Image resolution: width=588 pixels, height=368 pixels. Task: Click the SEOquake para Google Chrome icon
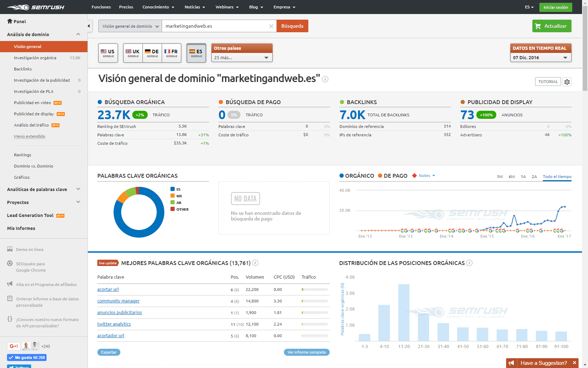[10, 264]
